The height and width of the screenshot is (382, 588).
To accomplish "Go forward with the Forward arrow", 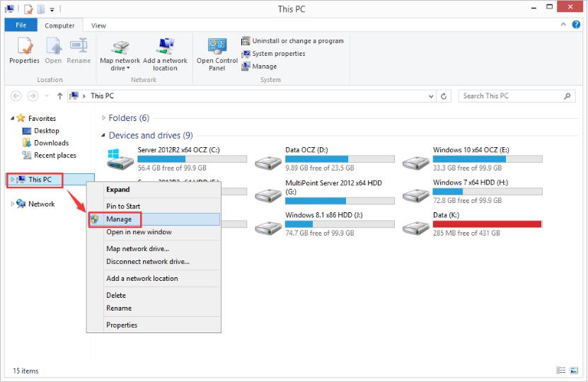I will pos(33,96).
